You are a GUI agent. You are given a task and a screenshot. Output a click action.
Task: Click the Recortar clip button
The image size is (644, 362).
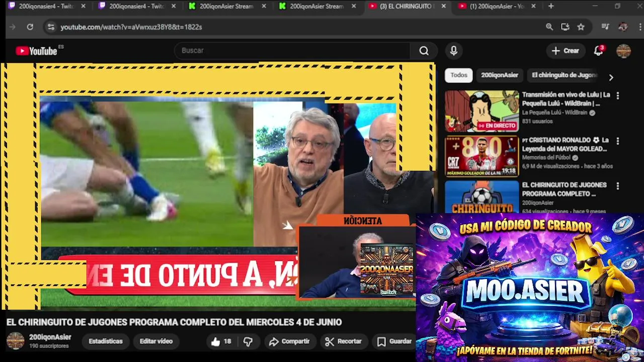344,341
